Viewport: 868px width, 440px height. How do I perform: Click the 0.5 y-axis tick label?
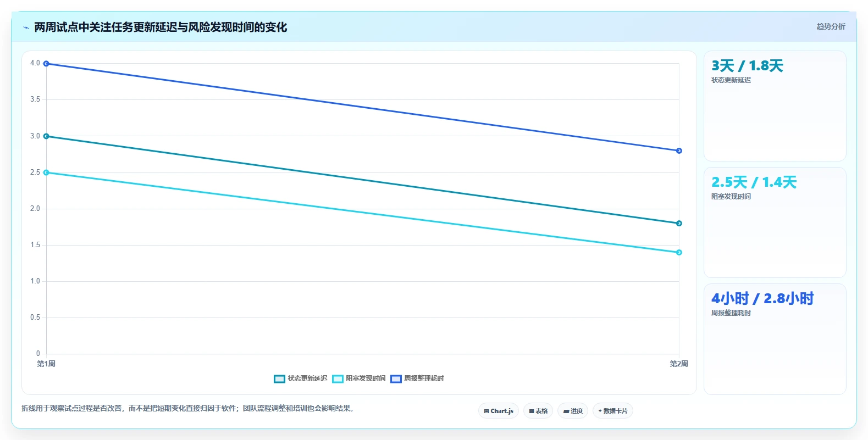point(35,318)
